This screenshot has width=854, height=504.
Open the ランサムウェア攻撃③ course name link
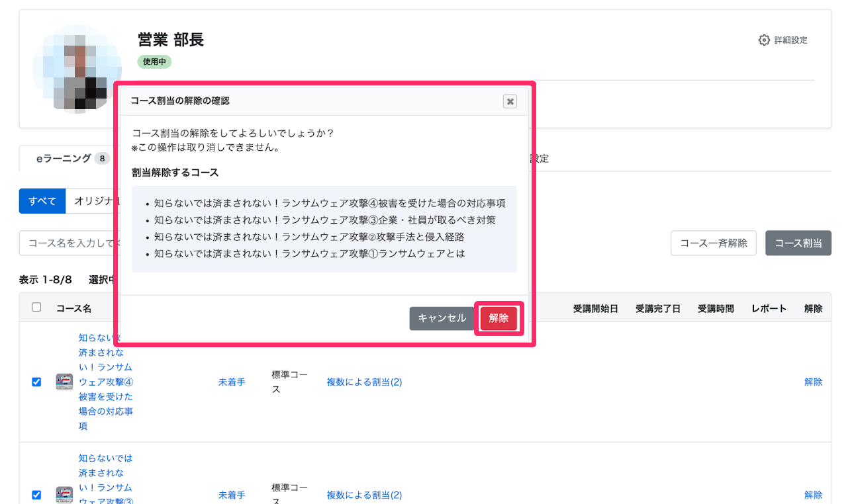pos(106,480)
